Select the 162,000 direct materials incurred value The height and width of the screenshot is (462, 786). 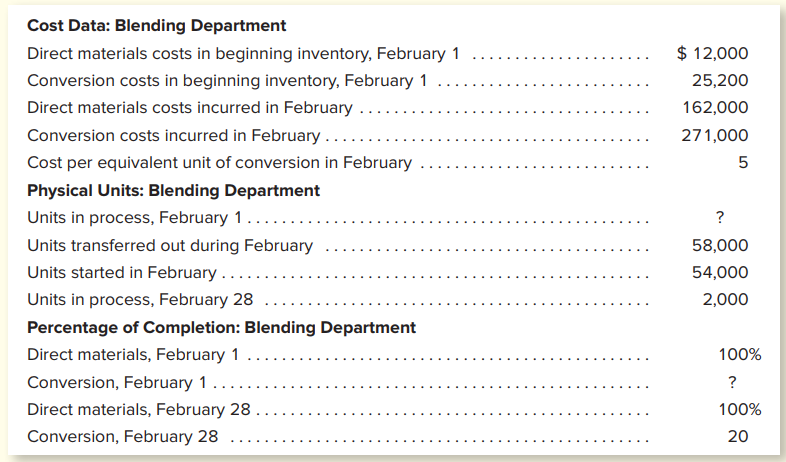coord(715,107)
